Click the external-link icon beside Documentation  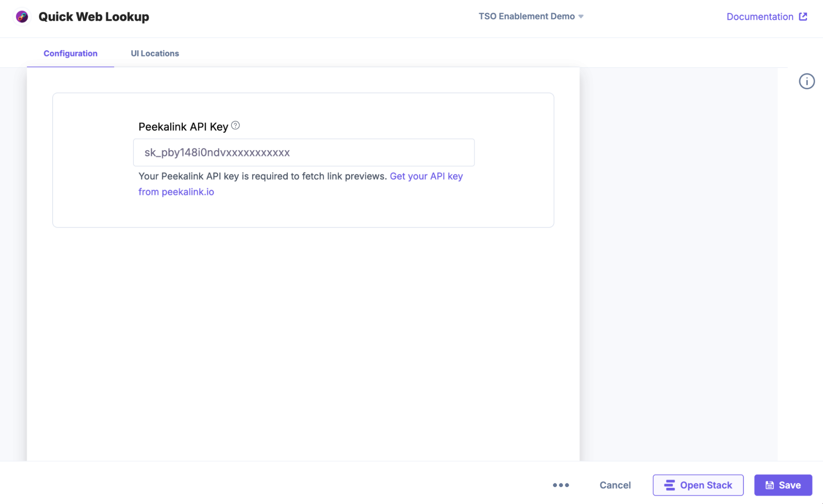click(x=803, y=16)
